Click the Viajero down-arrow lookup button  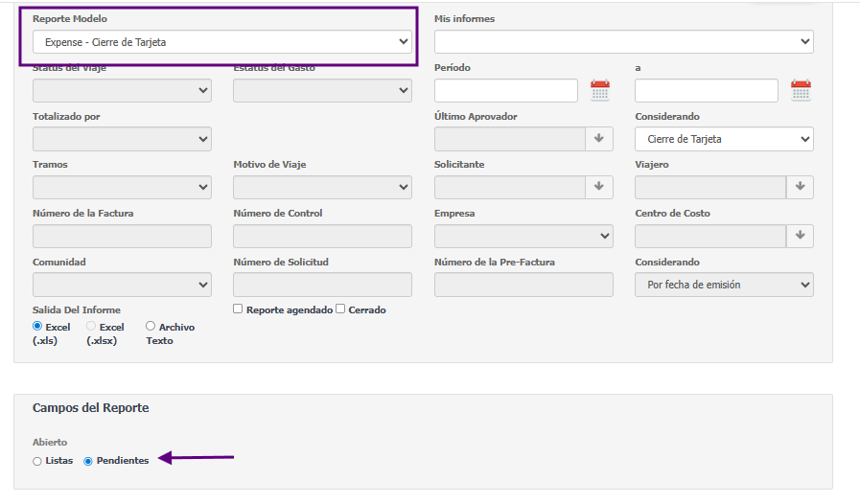point(800,187)
